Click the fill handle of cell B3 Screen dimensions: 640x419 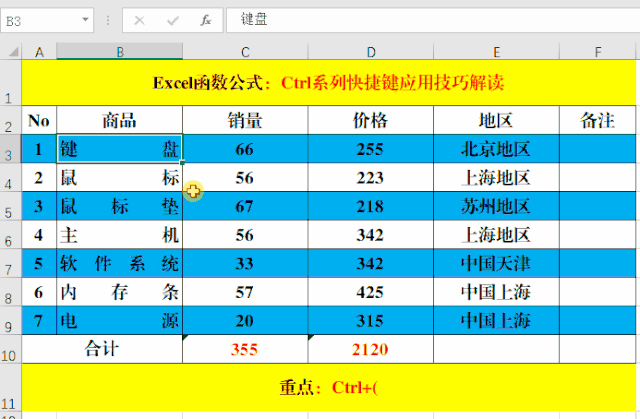coord(182,163)
